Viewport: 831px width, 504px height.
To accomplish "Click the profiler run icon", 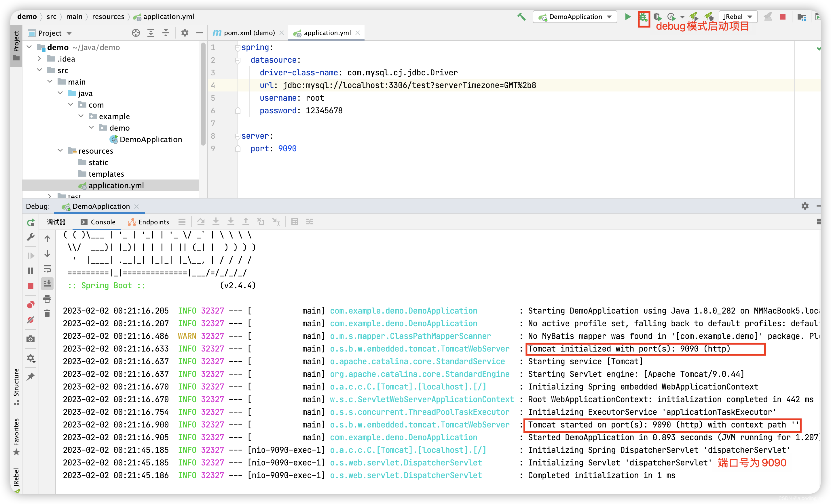I will pos(671,17).
